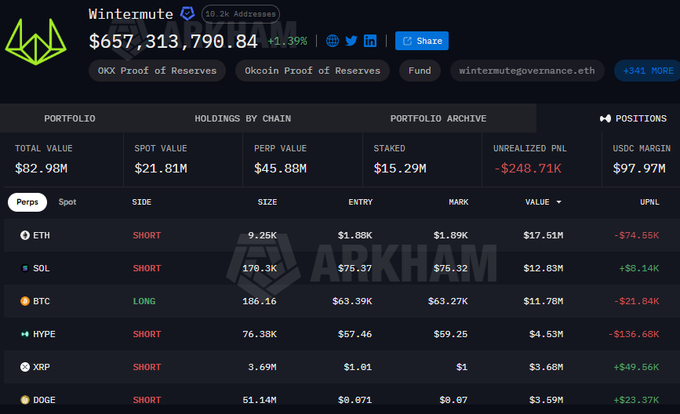
Task: Open the Twitter profile icon
Action: point(351,41)
